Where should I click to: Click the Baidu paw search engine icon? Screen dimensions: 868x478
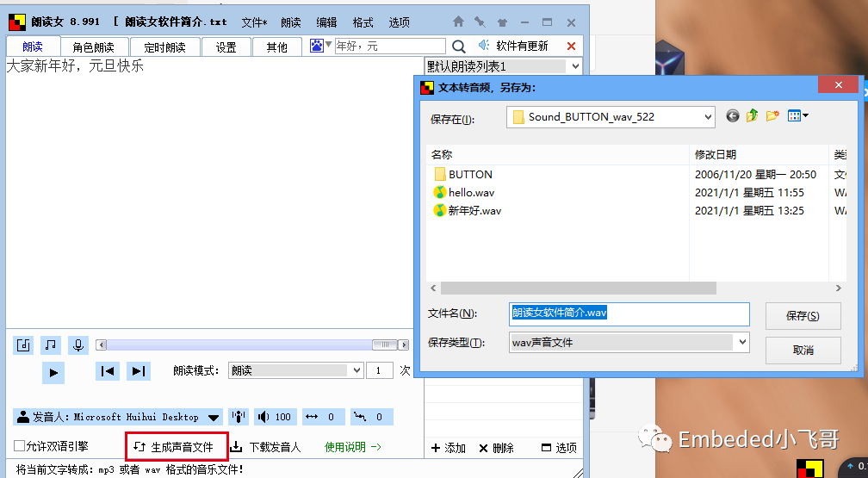317,46
